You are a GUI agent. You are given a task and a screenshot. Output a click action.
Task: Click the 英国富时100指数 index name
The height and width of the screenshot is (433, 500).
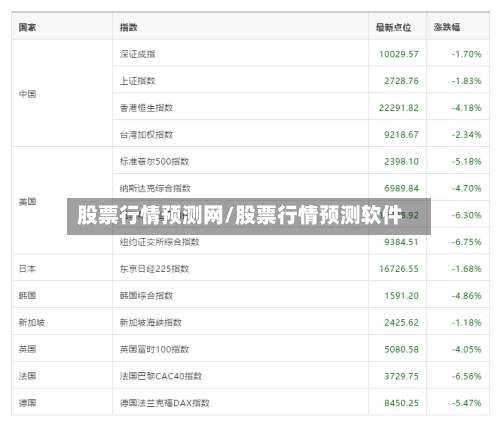154,349
